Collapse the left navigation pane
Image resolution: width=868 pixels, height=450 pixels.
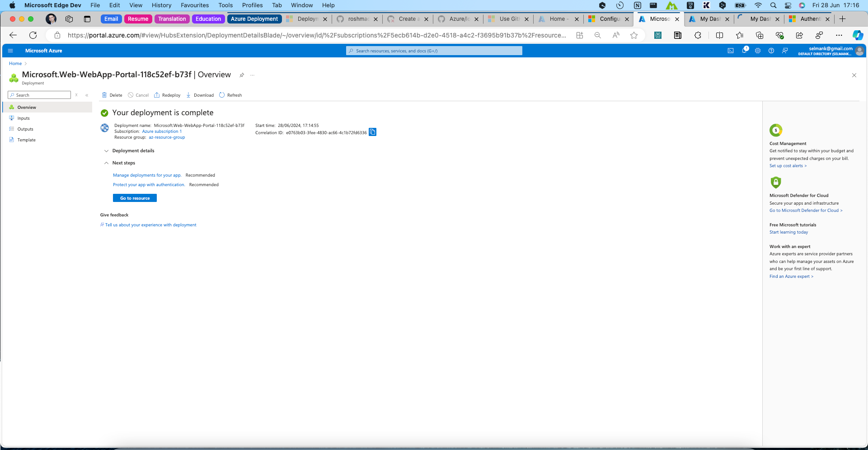pos(87,95)
